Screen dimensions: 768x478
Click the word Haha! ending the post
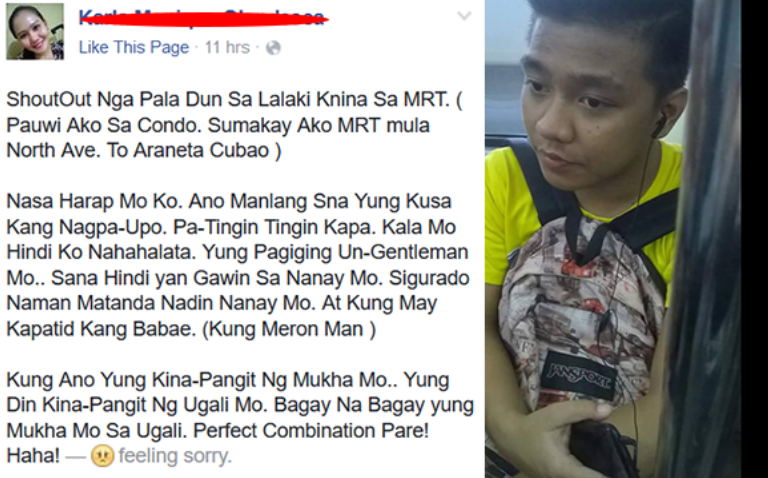(33, 456)
